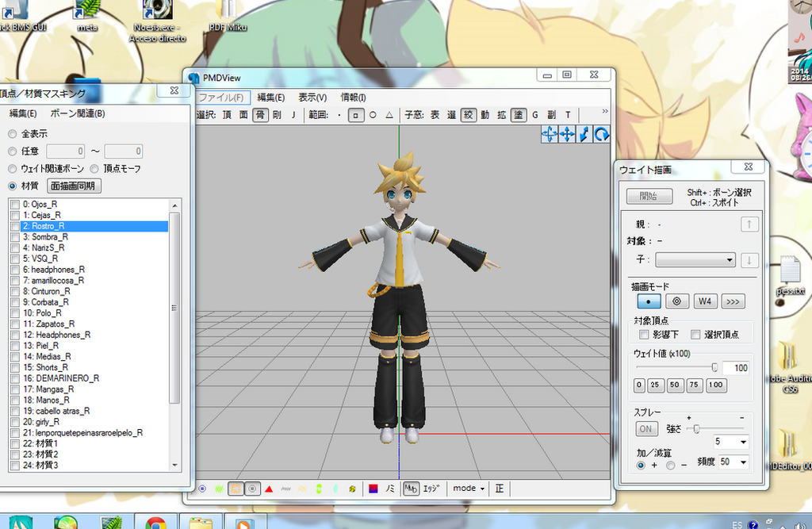This screenshot has width=812, height=529.
Task: Open the 表示(V) menu in PMDView
Action: click(x=312, y=98)
